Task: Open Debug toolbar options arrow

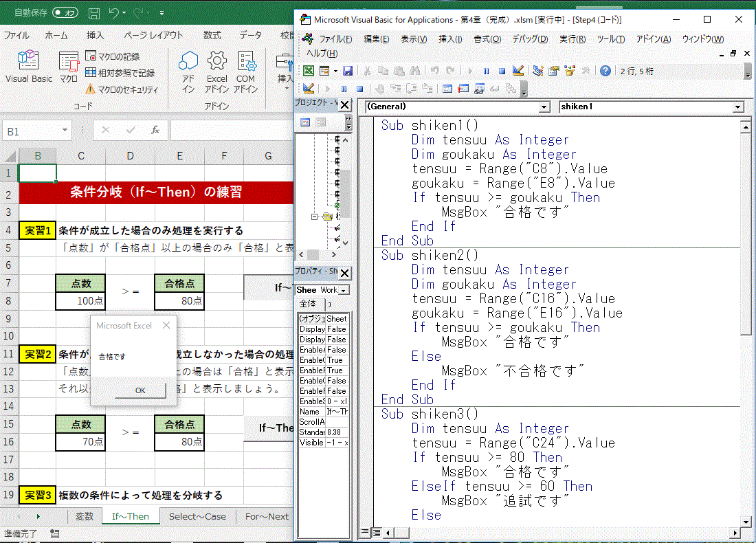Action: (524, 89)
